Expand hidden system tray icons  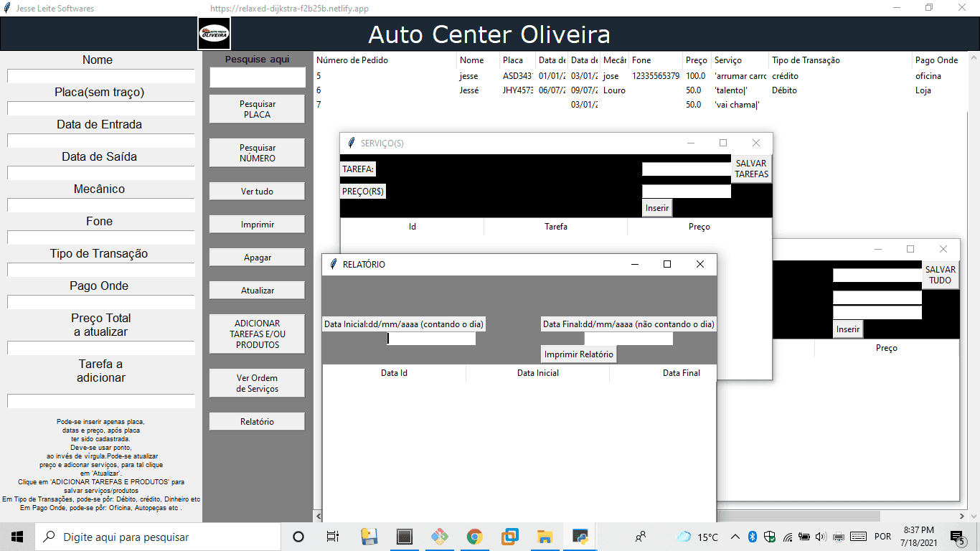click(735, 537)
